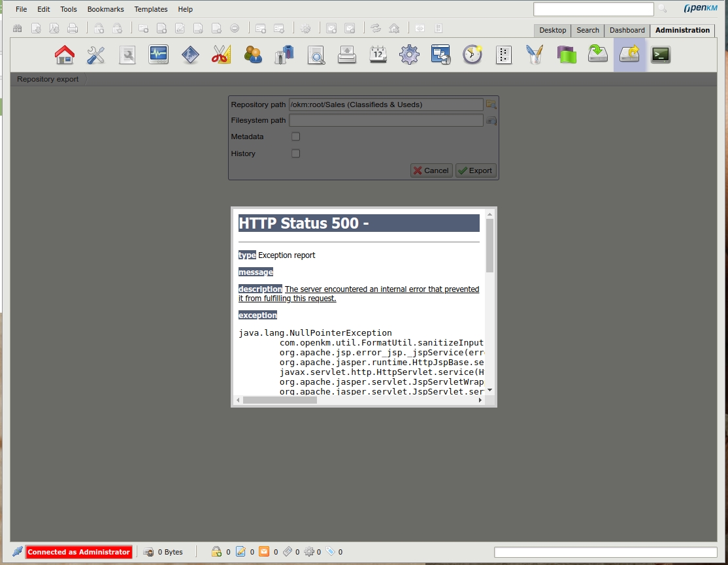This screenshot has width=728, height=565.
Task: Open the scissors and ruler utilities icon
Action: (222, 55)
